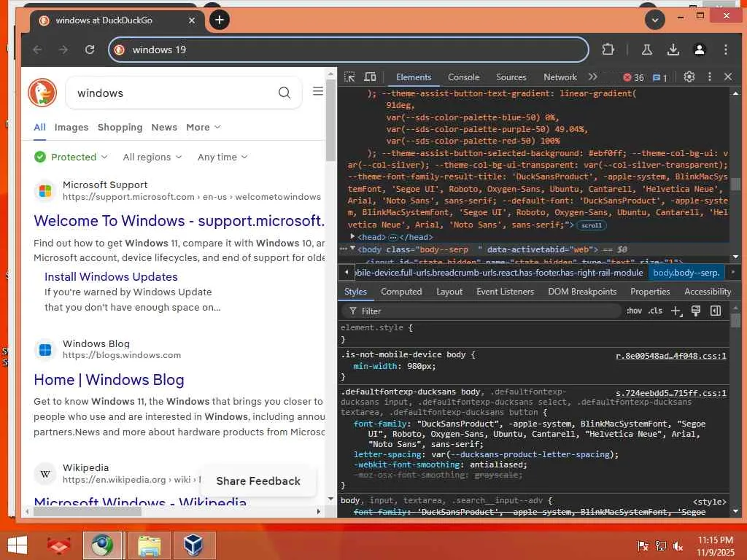Image resolution: width=747 pixels, height=560 pixels.
Task: Click the Styles filter input field
Action: pyautogui.click(x=481, y=311)
